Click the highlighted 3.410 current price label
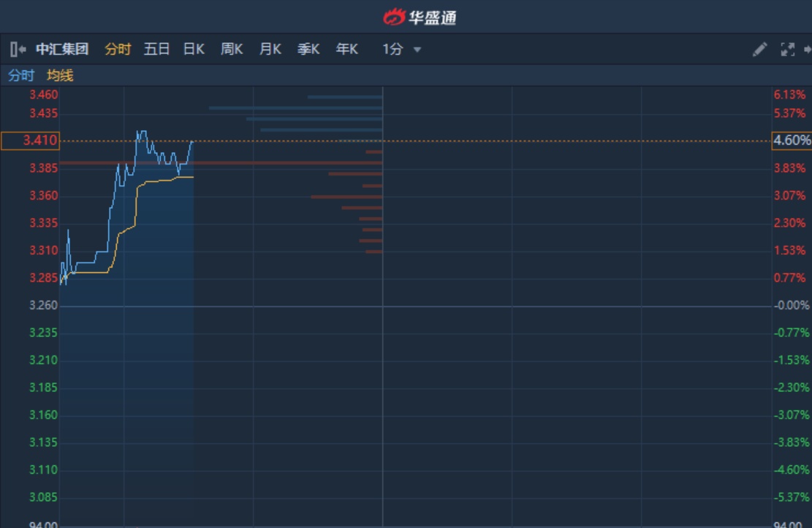The height and width of the screenshot is (528, 812). [x=31, y=140]
